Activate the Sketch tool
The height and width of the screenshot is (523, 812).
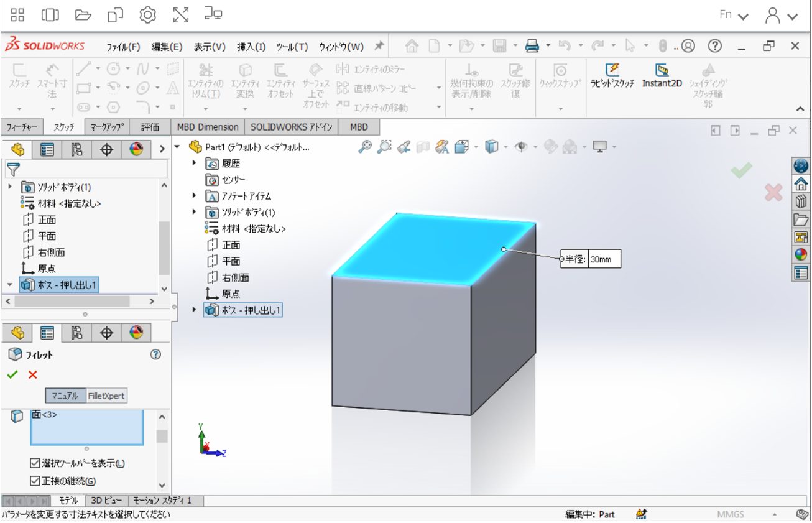19,76
